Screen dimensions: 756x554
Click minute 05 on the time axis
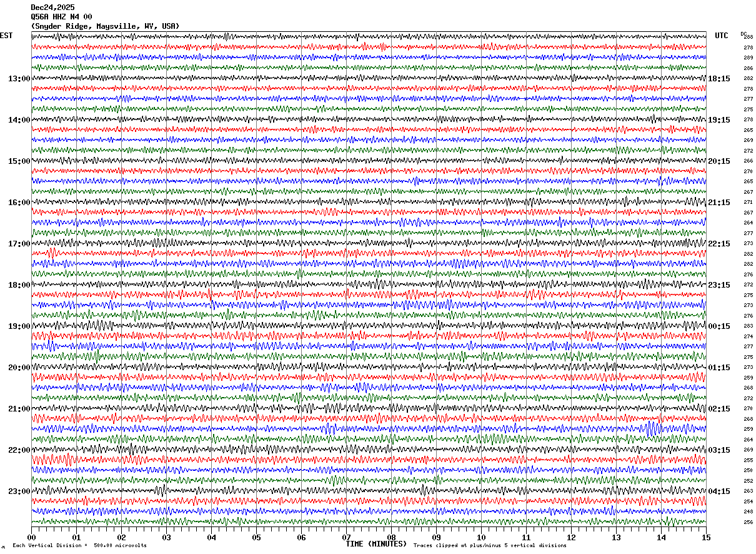point(256,537)
